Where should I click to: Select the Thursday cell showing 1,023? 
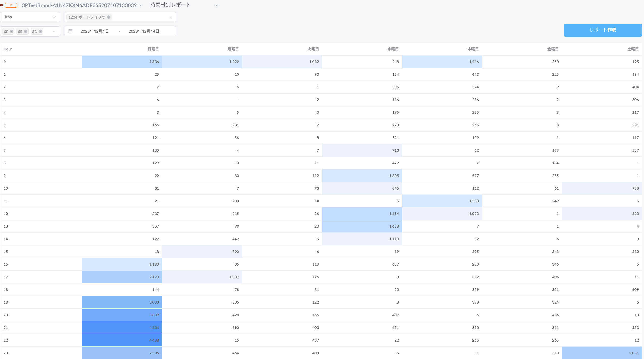[442, 214]
